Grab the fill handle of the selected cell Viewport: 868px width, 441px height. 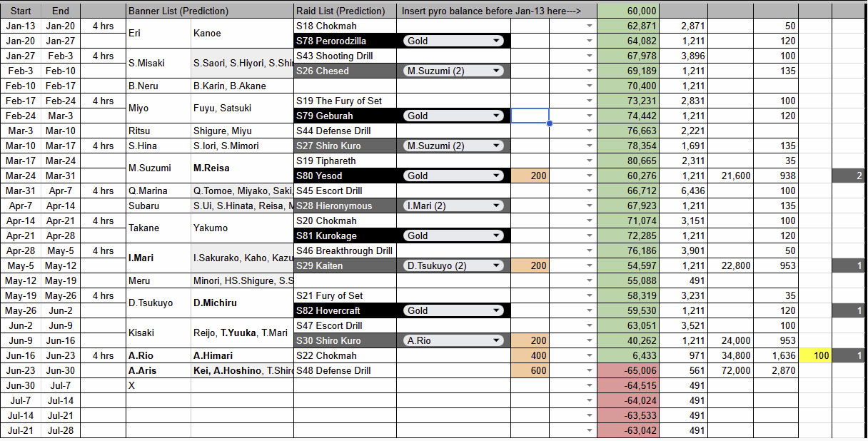tap(549, 123)
